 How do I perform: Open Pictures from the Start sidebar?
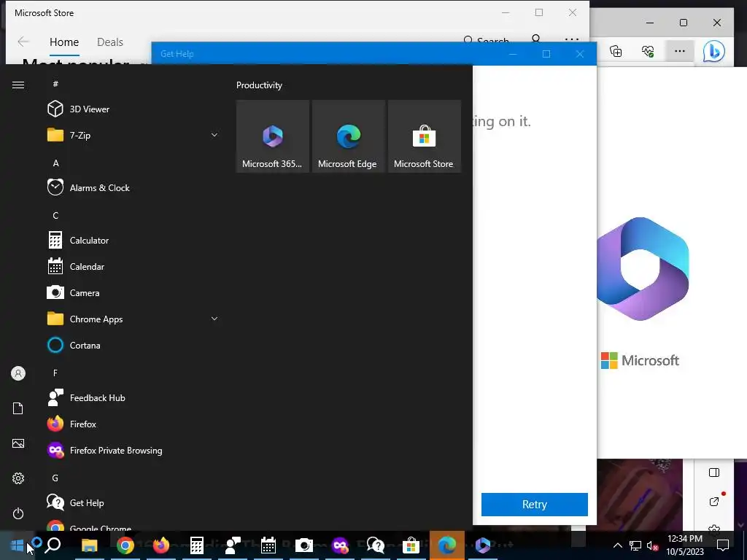tap(18, 443)
